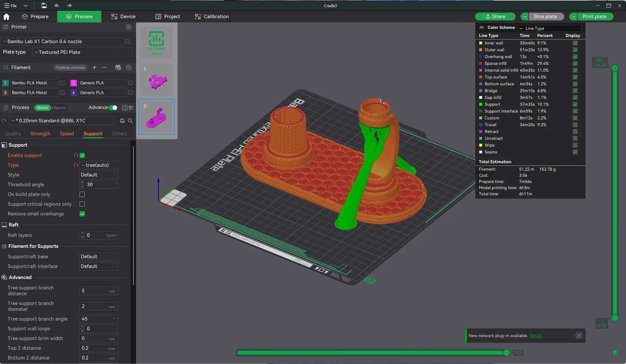
Task: Reset support Type to default value
Action: (x=76, y=165)
